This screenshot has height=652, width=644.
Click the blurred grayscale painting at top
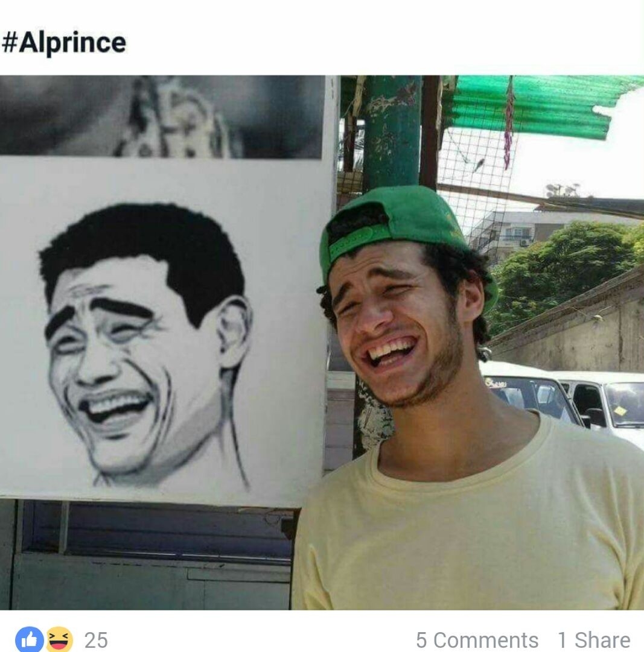click(161, 116)
